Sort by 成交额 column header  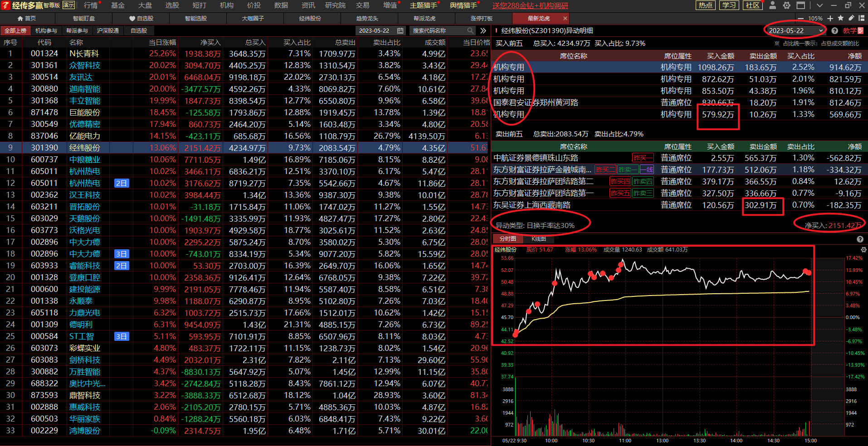pos(435,43)
